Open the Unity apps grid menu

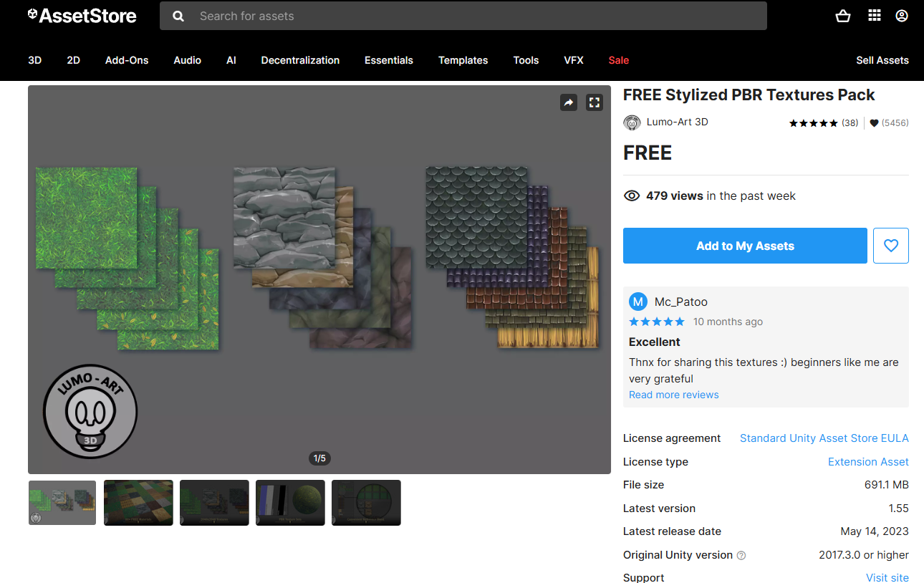coord(874,15)
